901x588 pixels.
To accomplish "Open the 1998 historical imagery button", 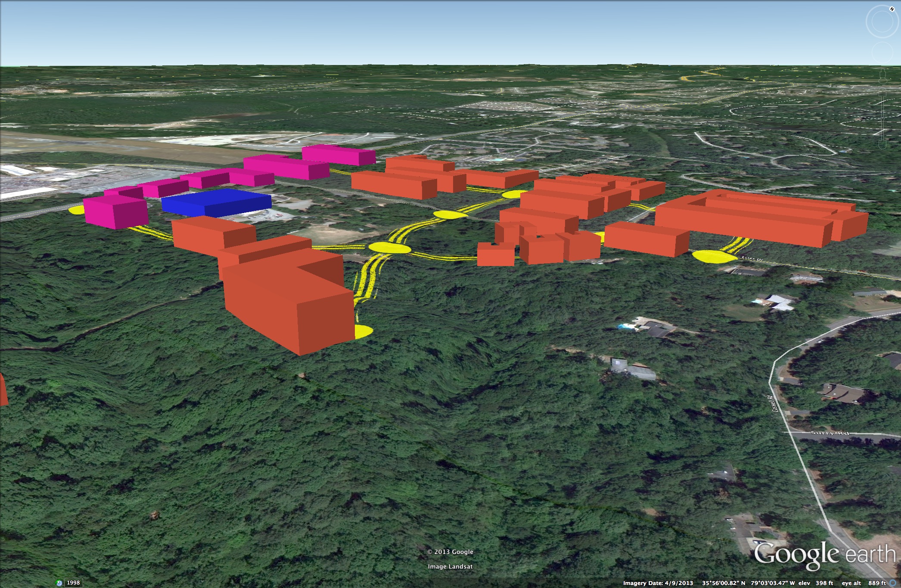I will (73, 583).
